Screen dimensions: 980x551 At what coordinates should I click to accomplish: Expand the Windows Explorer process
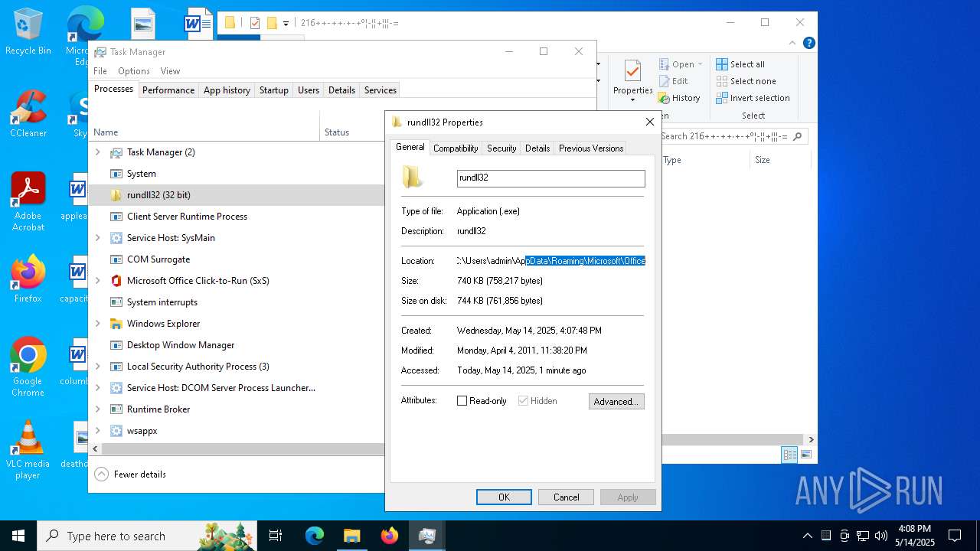click(97, 324)
